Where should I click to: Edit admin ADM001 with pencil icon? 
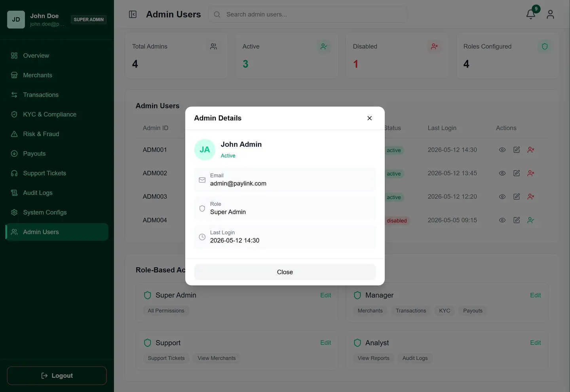coord(517,150)
